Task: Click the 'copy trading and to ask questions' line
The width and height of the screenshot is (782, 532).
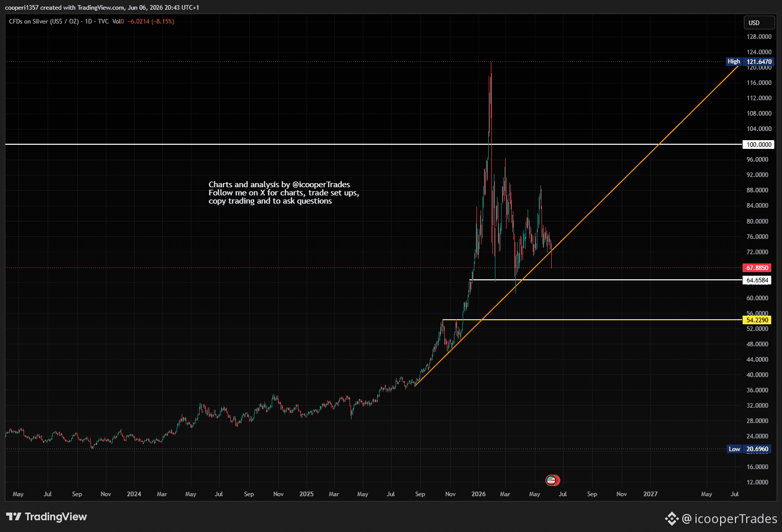Action: 270,201
